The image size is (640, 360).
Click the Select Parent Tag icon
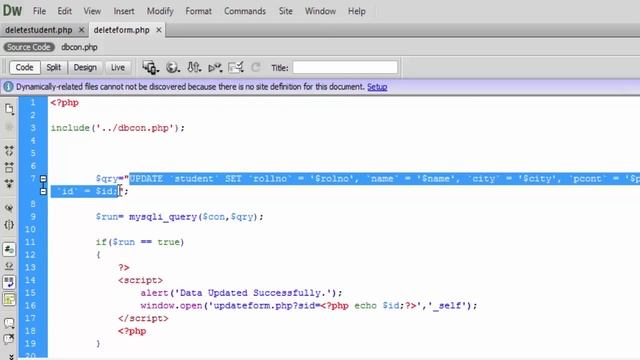[9, 208]
